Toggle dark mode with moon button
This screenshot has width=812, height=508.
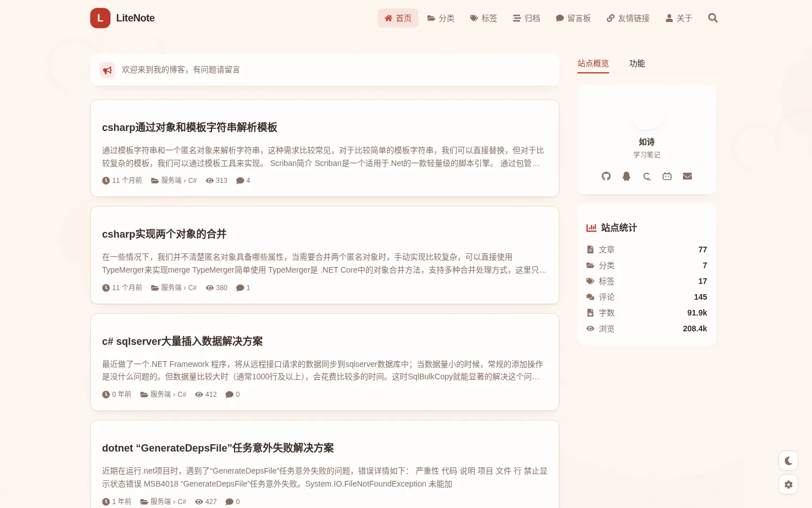pos(788,461)
